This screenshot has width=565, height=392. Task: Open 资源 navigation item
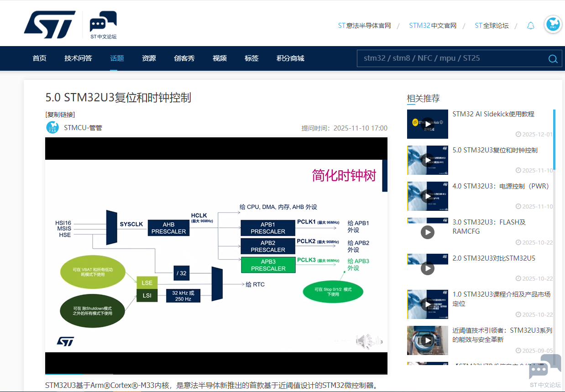[149, 58]
